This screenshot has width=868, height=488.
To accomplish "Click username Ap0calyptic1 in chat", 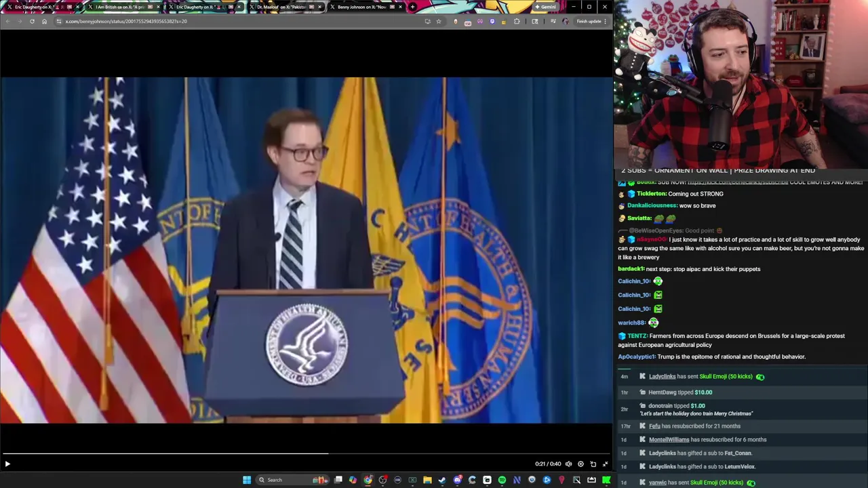I will coord(637,357).
